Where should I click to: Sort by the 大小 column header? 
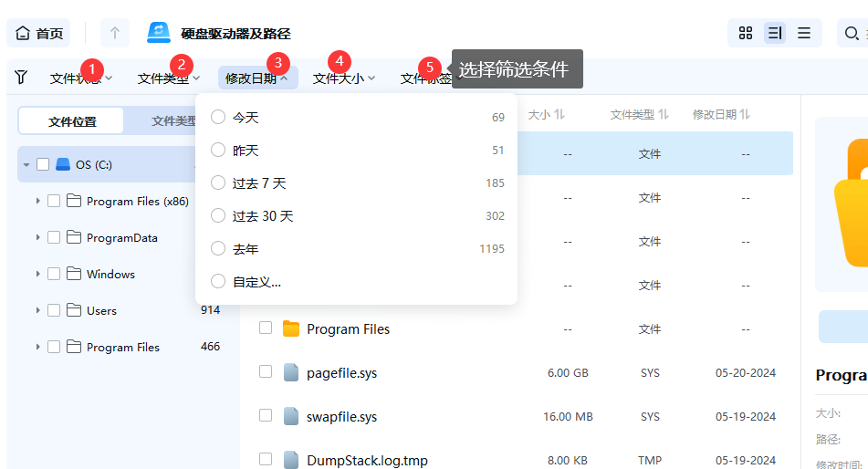547,115
